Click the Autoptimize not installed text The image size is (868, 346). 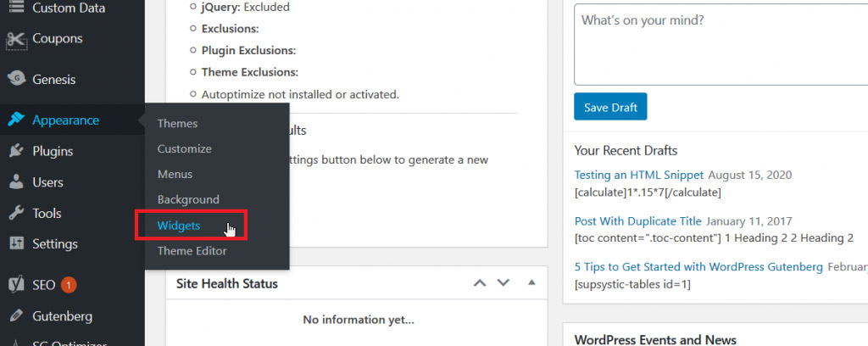click(x=300, y=95)
